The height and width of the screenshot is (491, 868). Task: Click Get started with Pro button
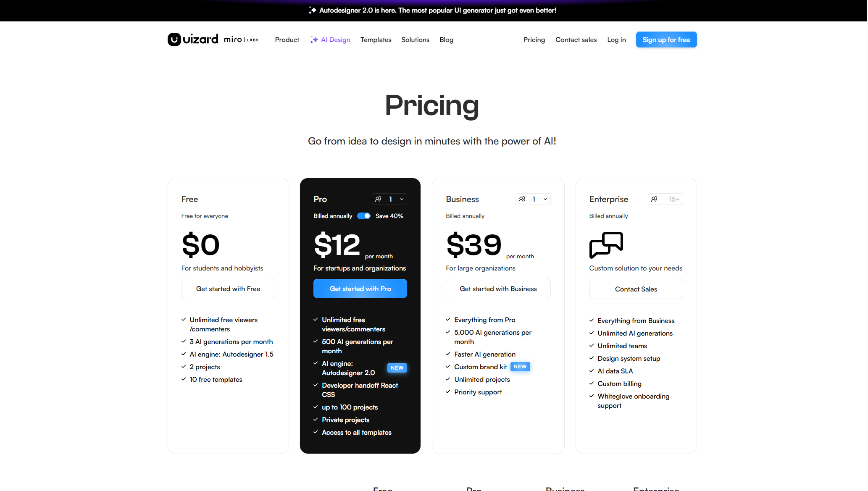click(x=360, y=289)
